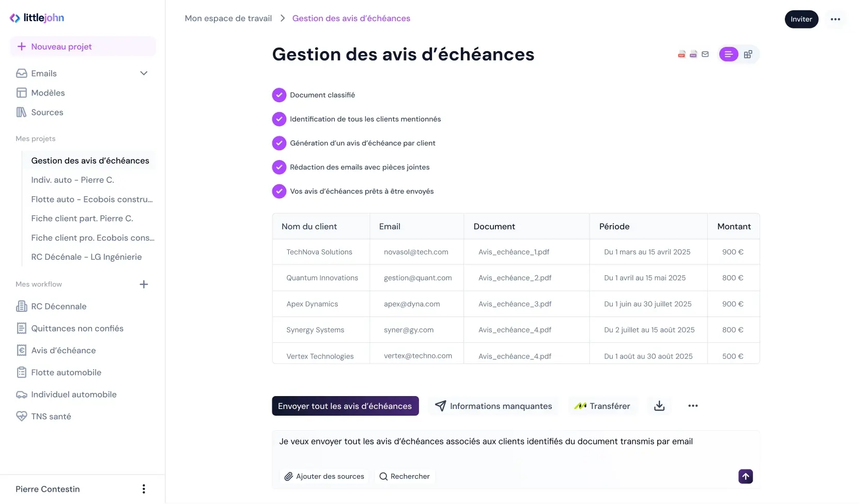Open the Sources section in the sidebar
This screenshot has width=867, height=504.
47,112
